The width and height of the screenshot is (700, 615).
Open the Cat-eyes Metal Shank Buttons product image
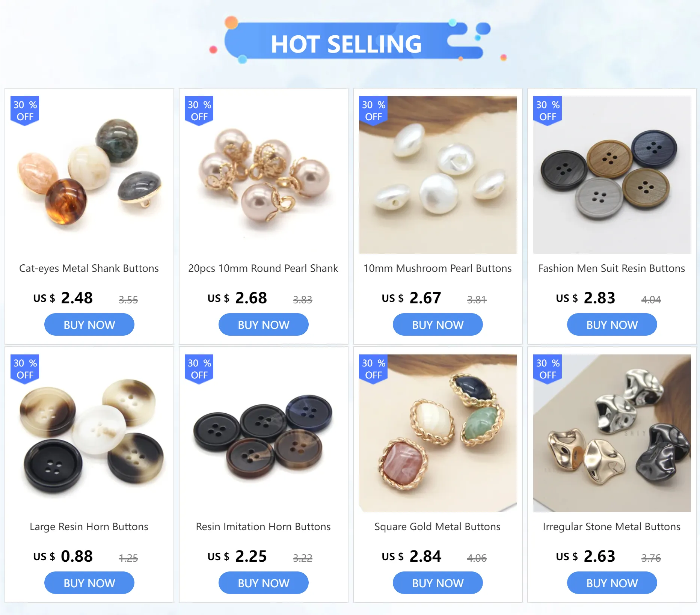tap(89, 175)
